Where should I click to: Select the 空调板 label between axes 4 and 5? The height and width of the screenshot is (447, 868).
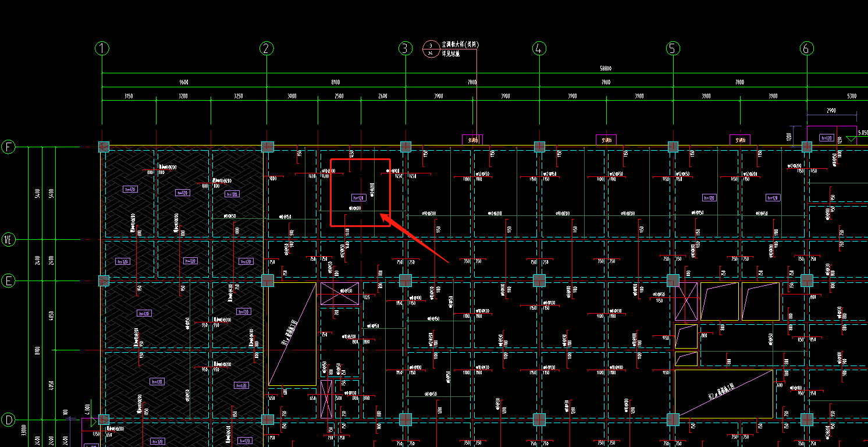[606, 140]
